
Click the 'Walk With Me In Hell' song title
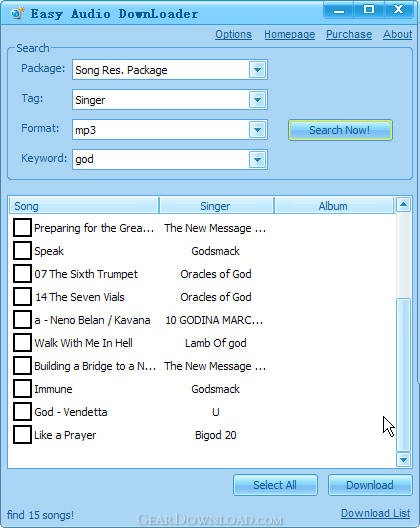(x=84, y=343)
